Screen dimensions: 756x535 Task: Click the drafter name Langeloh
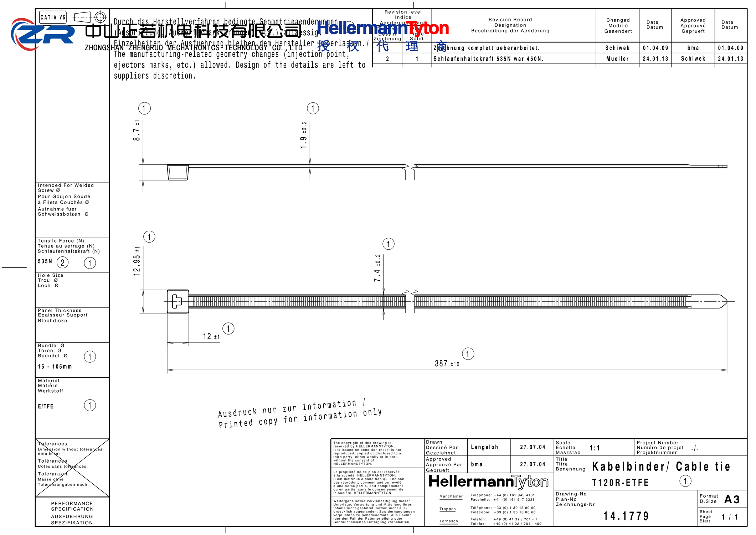(484, 447)
